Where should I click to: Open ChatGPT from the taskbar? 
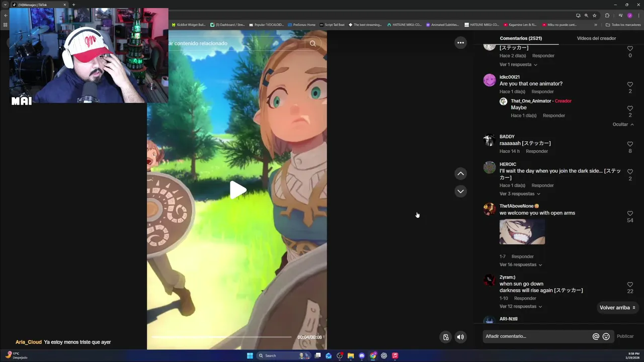384,355
